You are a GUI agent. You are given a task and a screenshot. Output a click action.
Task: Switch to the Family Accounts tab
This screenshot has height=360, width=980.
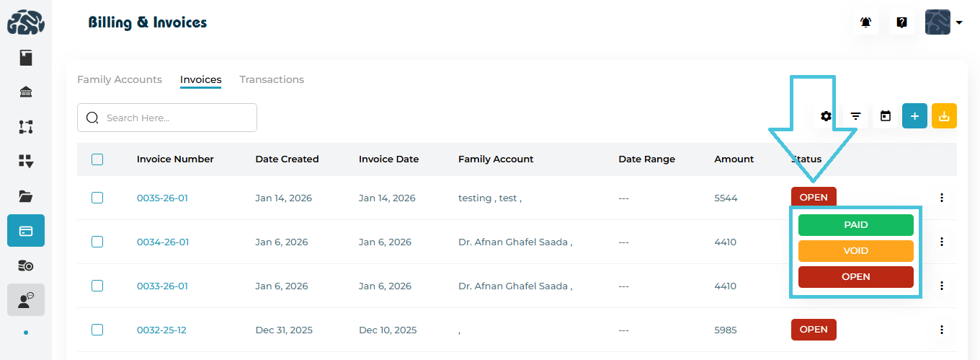(120, 79)
